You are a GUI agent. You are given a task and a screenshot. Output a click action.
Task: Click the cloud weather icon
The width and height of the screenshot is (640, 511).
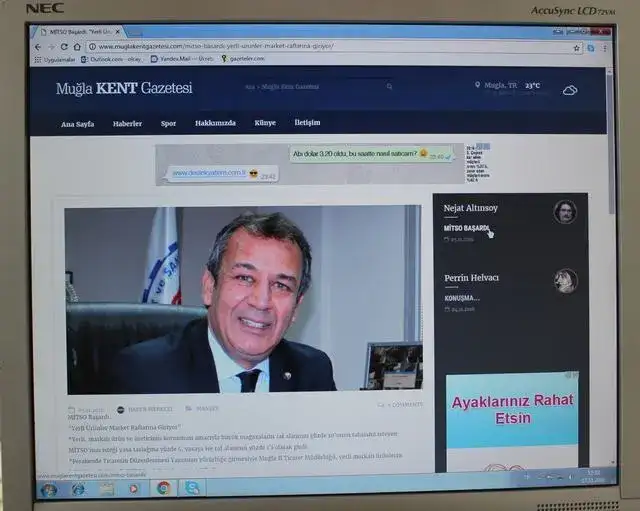pos(570,90)
